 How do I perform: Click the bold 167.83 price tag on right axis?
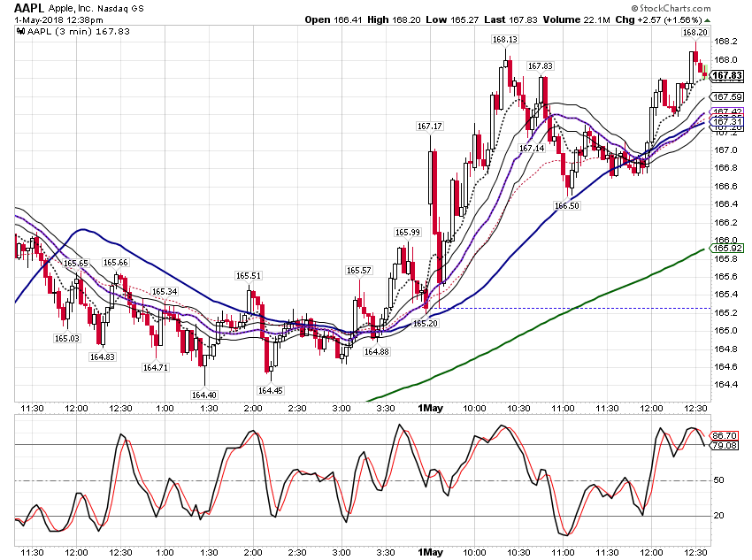pos(727,75)
